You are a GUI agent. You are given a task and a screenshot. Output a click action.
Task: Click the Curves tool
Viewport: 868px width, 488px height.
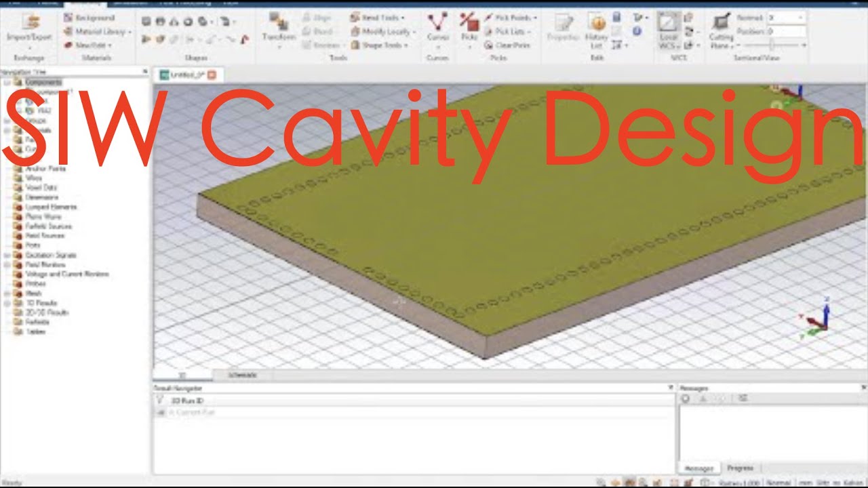(x=438, y=30)
